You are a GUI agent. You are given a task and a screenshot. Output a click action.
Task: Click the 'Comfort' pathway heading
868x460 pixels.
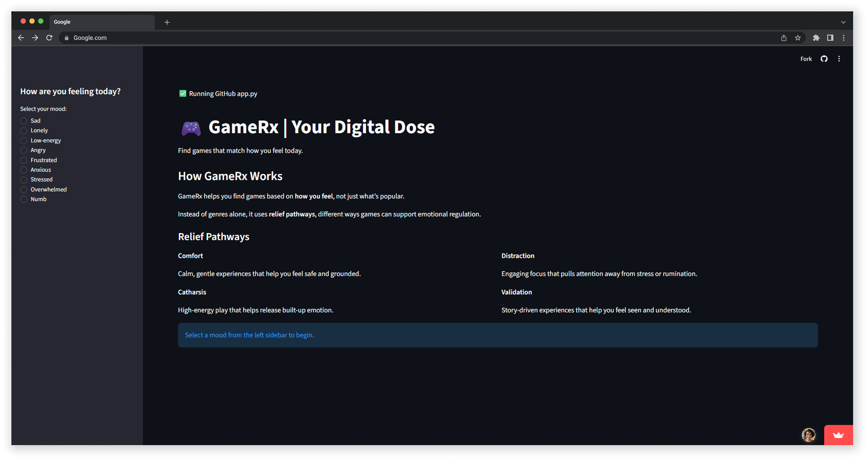(x=190, y=256)
